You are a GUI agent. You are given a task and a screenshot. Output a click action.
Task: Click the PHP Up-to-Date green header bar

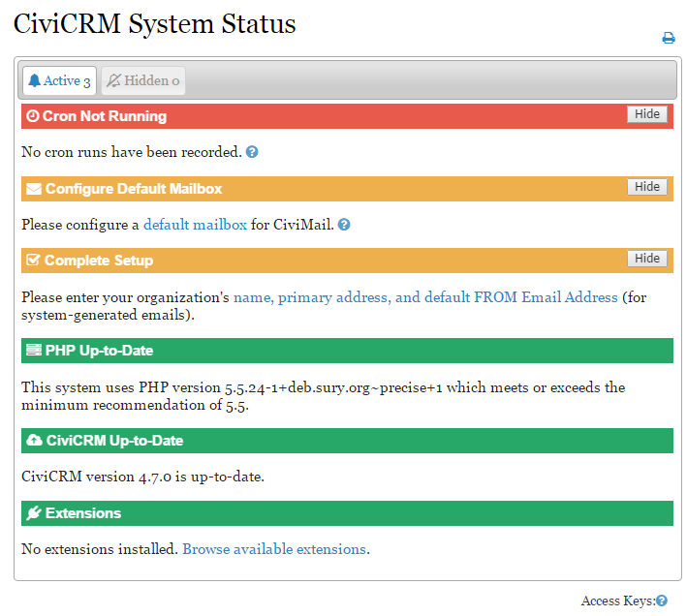click(x=388, y=351)
